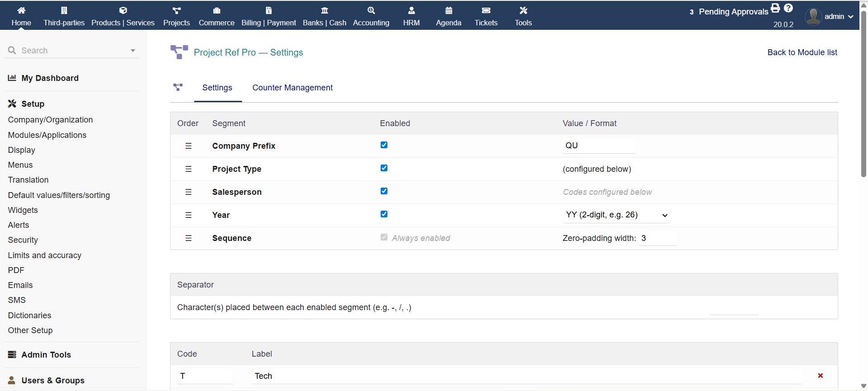Open Modules/Applications in Setup menu
This screenshot has height=391, width=868.
click(x=47, y=135)
